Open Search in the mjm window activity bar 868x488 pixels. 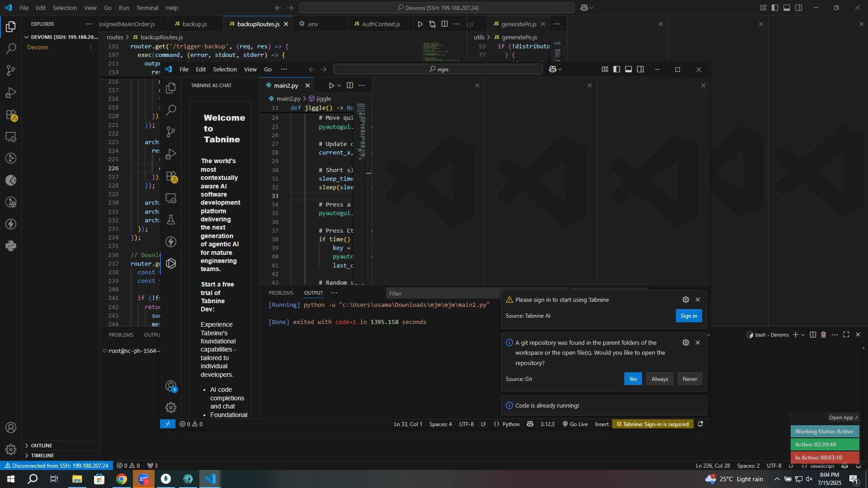click(x=171, y=110)
